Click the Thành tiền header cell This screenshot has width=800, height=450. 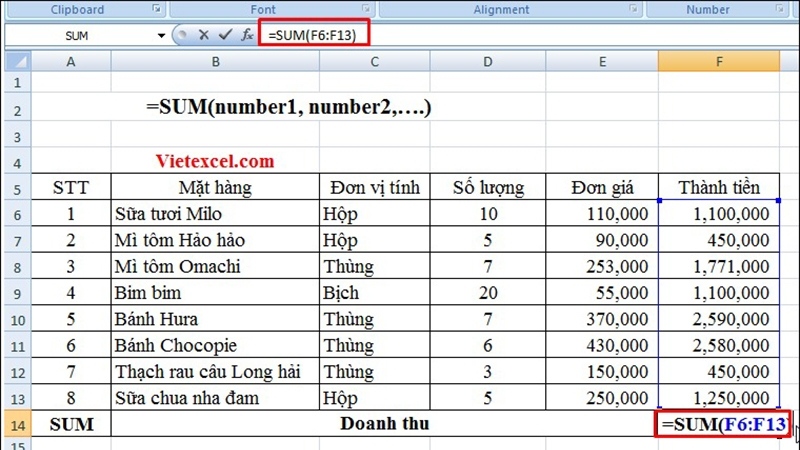tap(719, 187)
